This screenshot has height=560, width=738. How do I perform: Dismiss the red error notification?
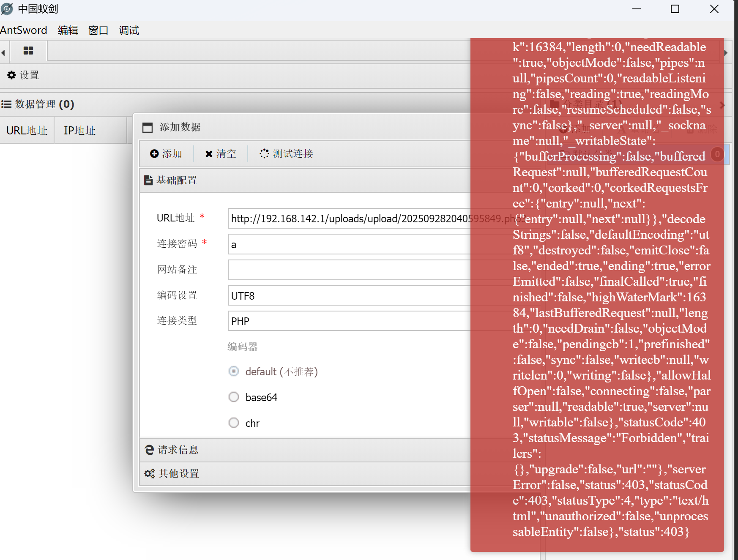pyautogui.click(x=597, y=295)
